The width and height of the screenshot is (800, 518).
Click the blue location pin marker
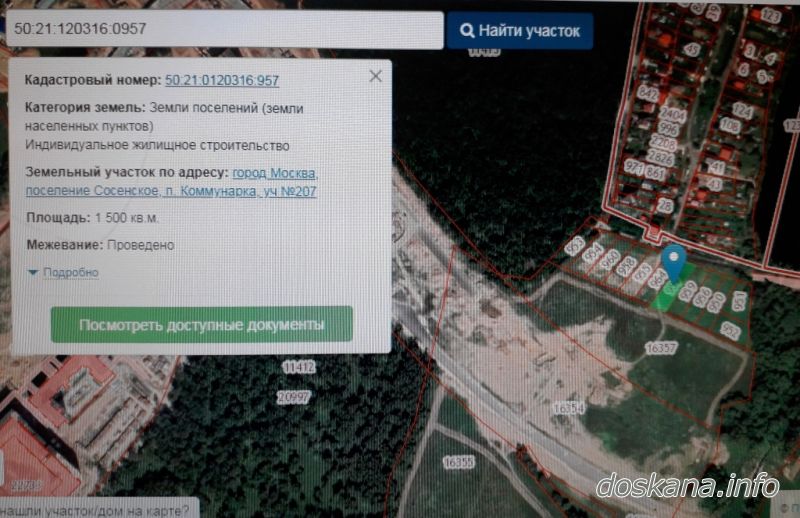click(676, 261)
